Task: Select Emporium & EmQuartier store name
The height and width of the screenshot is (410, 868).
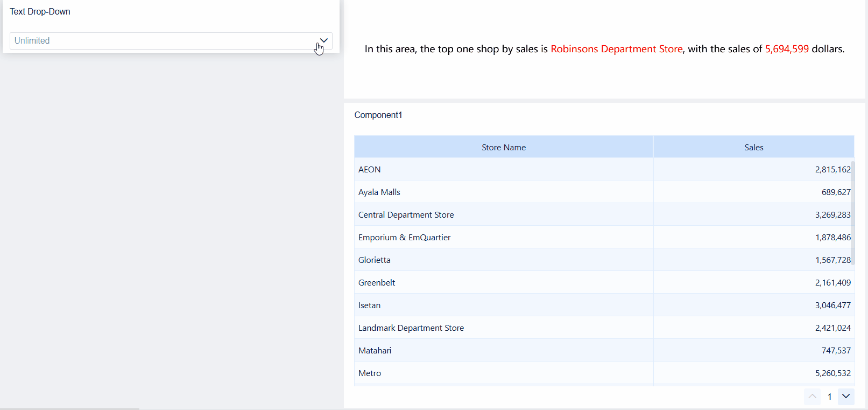Action: tap(405, 238)
